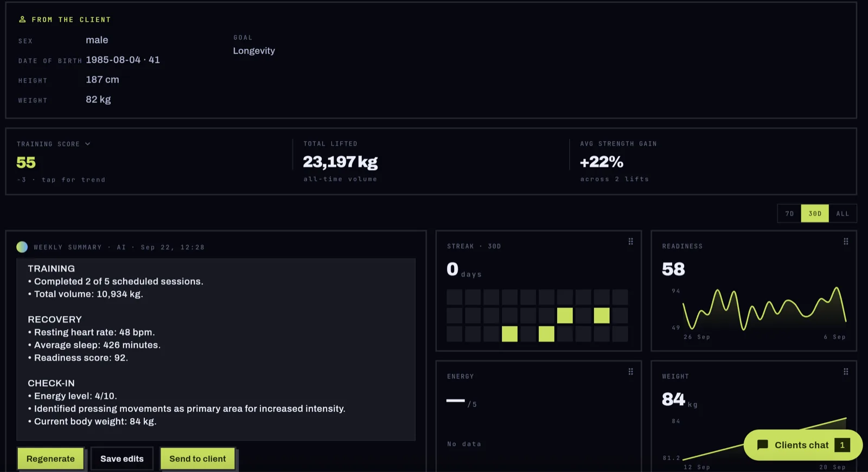868x472 pixels.
Task: Select the ALL time range
Action: (843, 214)
